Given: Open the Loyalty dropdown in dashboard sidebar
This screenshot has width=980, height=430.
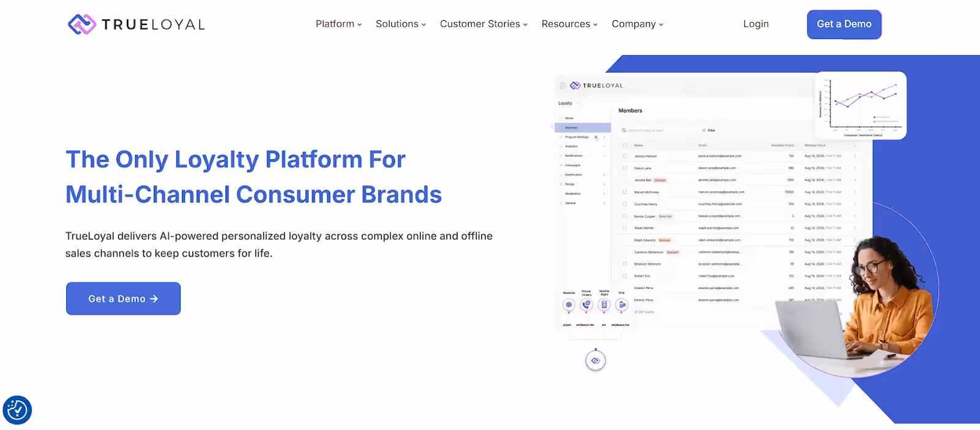Looking at the screenshot, I should 568,104.
